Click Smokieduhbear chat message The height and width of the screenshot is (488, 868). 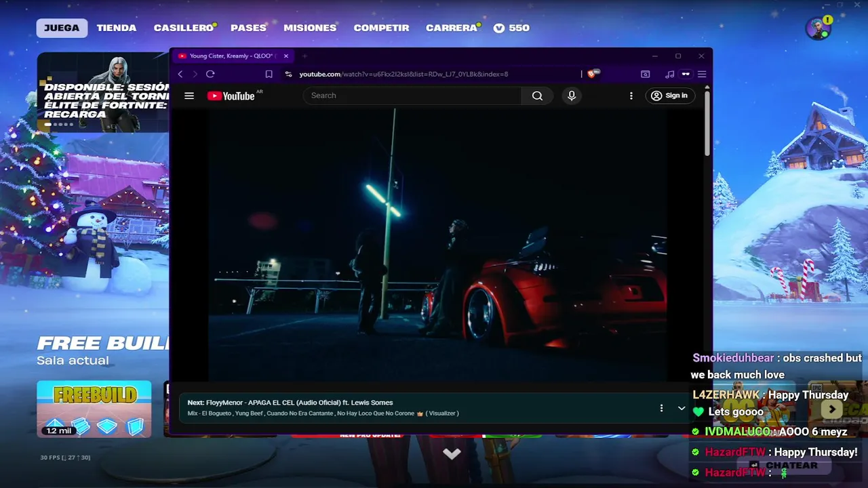[x=776, y=366]
